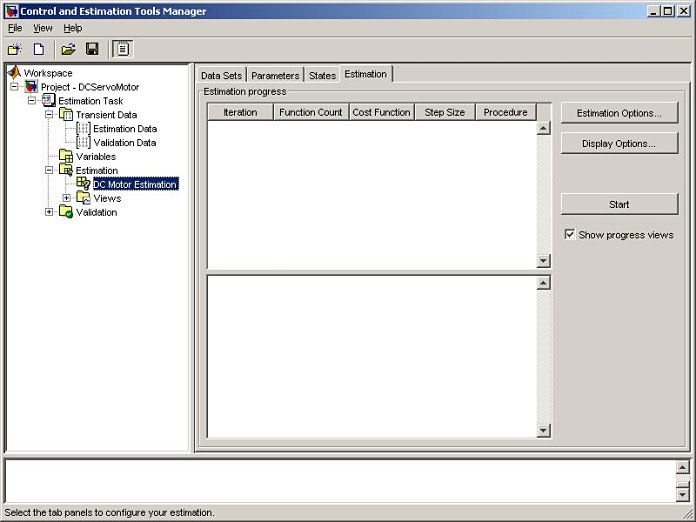The image size is (696, 522).
Task: Click the MATLAB Workspace icon in tree
Action: 14,73
